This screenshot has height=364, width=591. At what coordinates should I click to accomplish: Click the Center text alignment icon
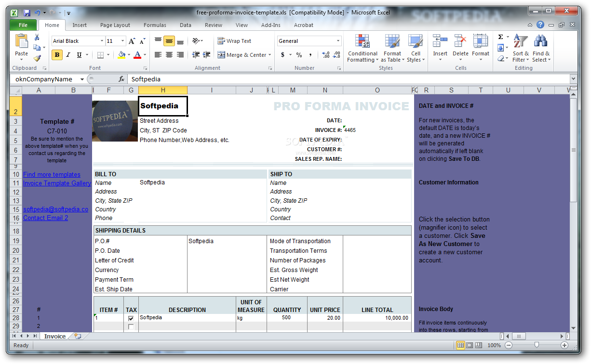(169, 55)
